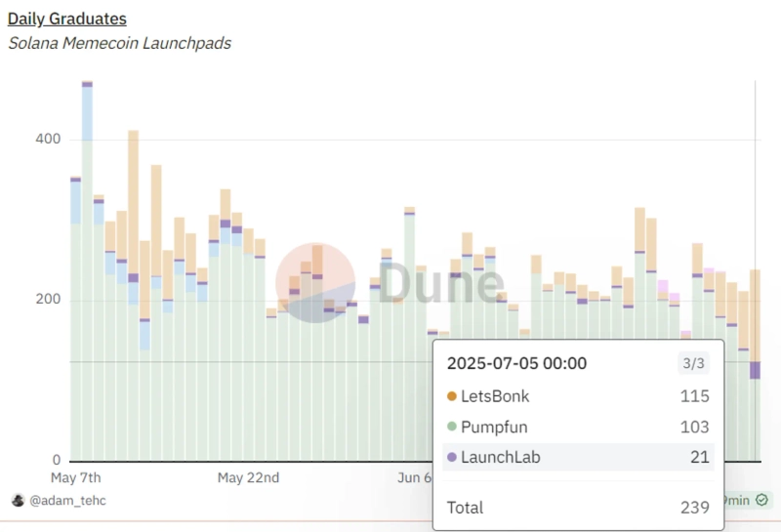Click the Dune logo watermark
The width and height of the screenshot is (781, 532).
tap(390, 283)
